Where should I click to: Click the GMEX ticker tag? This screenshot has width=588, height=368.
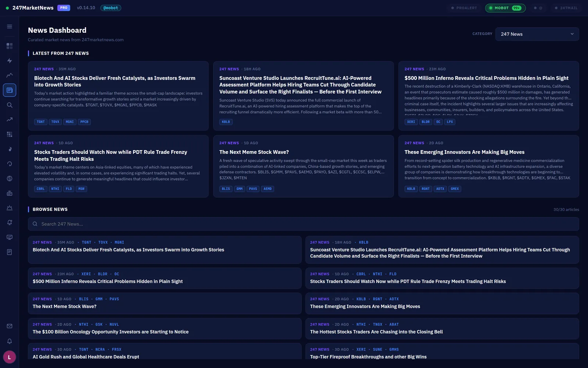[455, 189]
